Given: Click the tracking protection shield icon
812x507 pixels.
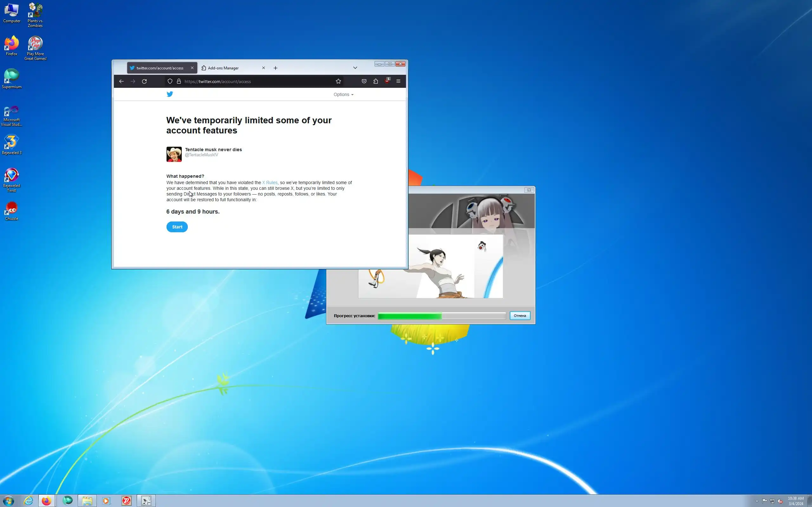Looking at the screenshot, I should tap(170, 81).
